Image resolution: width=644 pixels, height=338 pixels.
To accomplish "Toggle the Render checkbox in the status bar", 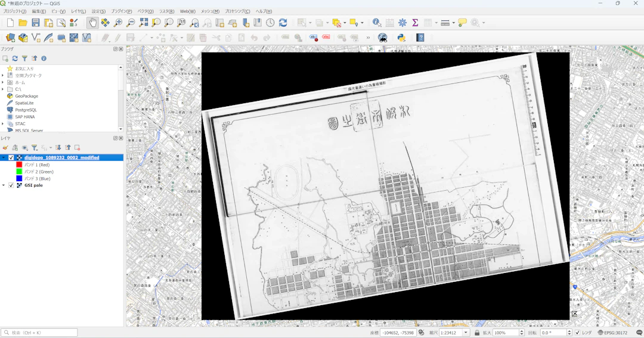I will coord(578,333).
